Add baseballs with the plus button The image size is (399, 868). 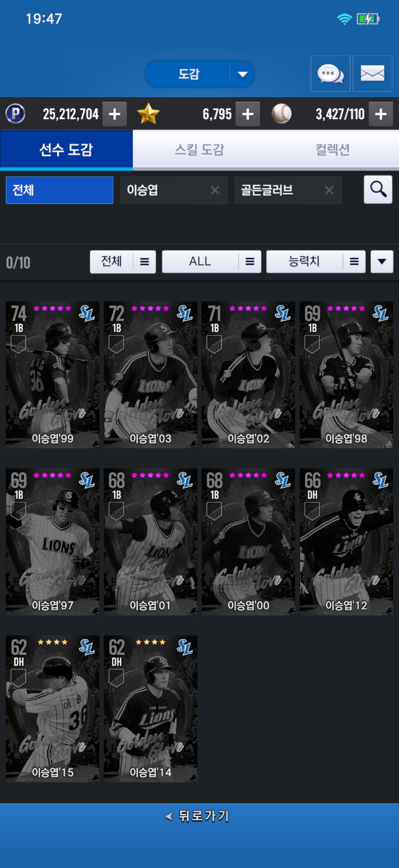click(x=380, y=114)
